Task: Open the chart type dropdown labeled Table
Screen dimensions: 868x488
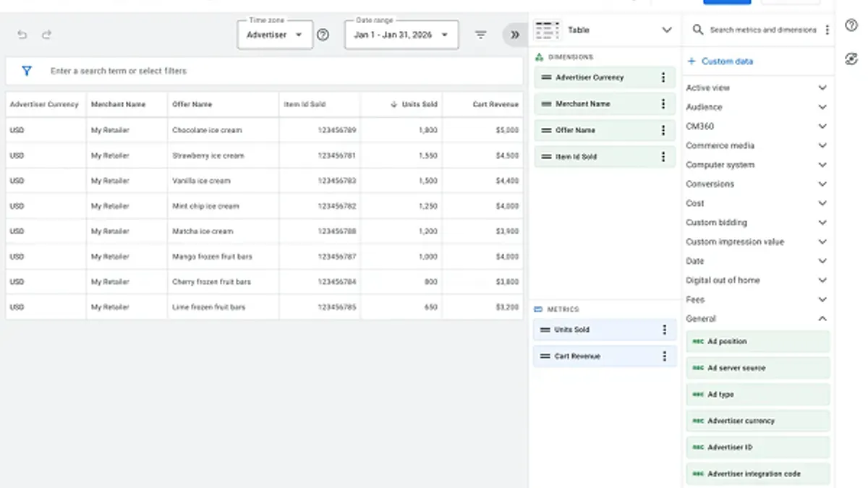Action: [666, 30]
